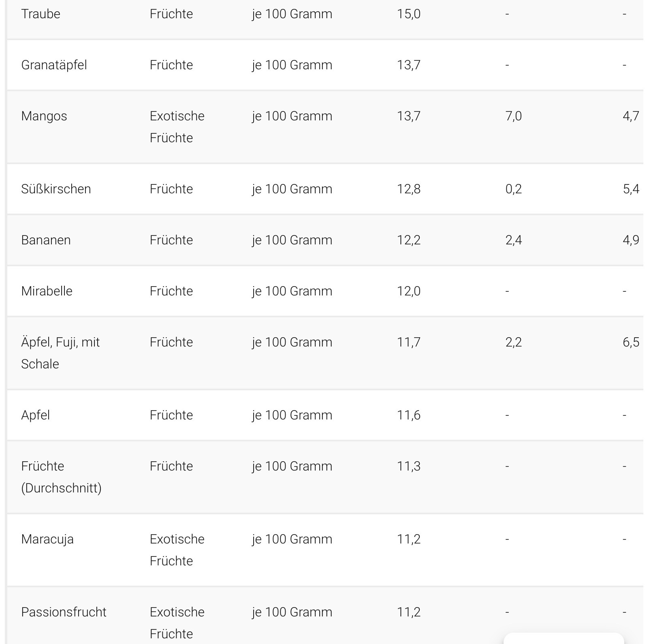
Task: Select Exotische Früchte category for Maracuja
Action: 177,550
